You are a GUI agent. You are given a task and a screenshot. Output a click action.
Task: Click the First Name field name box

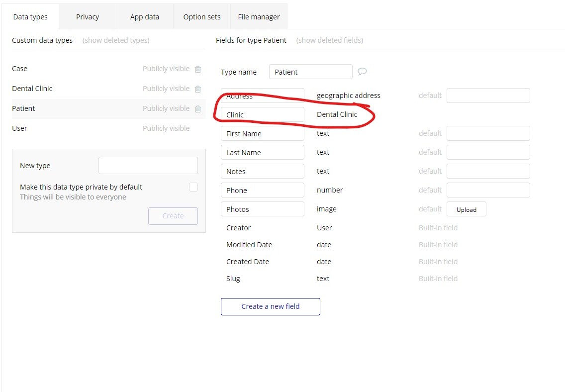click(x=262, y=134)
